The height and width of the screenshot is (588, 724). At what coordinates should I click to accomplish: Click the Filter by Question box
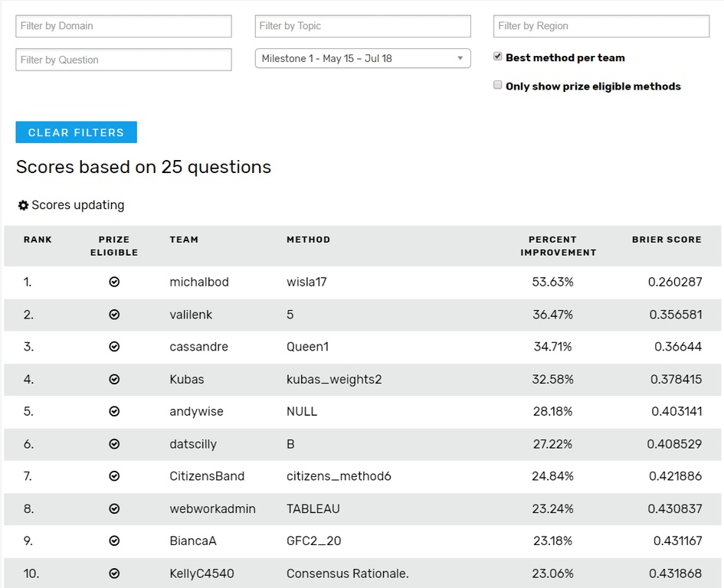pos(123,60)
